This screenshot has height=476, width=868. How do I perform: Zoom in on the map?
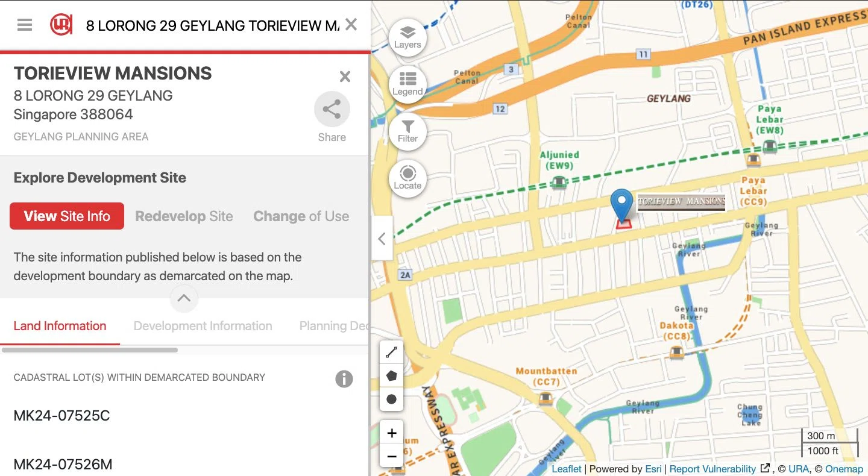[392, 433]
